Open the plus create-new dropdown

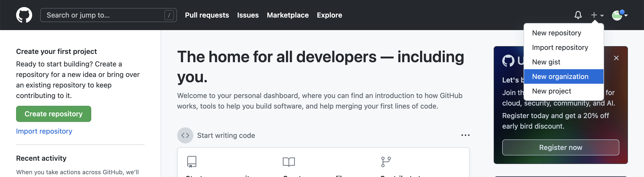[x=594, y=15]
